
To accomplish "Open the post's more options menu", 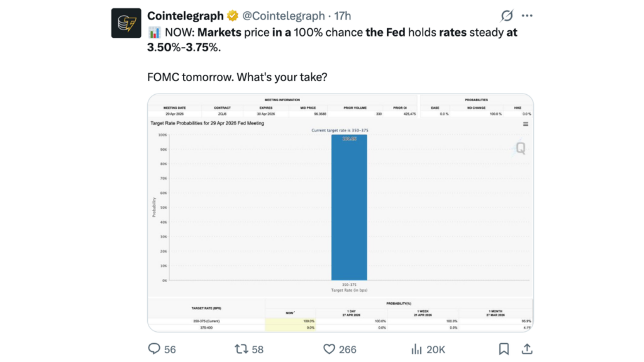I will coord(527,16).
